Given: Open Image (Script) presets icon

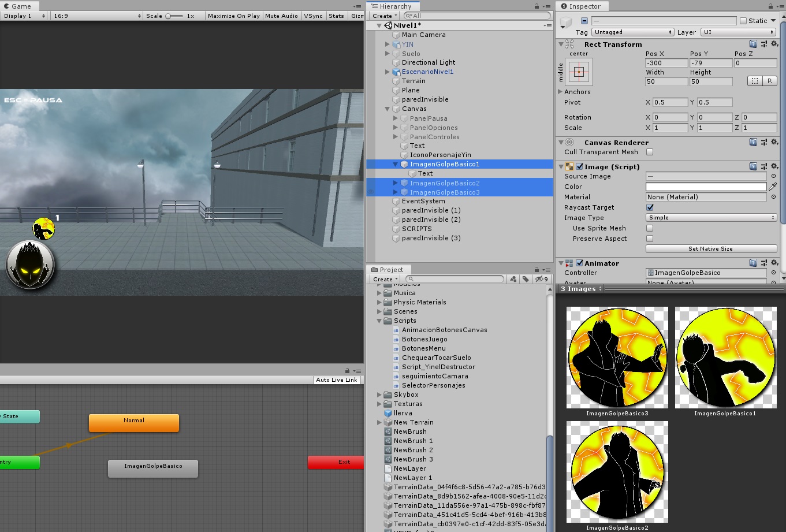Looking at the screenshot, I should point(764,166).
